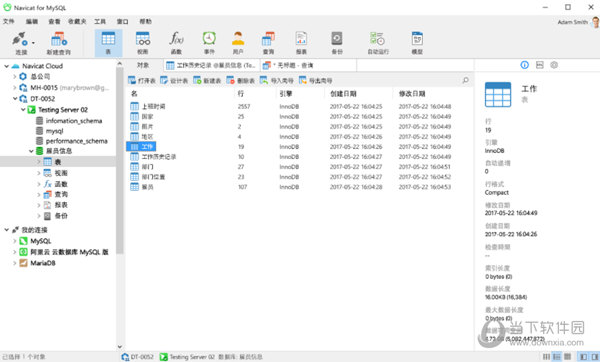Click the DT-0052 icon in status bar
The width and height of the screenshot is (600, 362).
tap(125, 357)
